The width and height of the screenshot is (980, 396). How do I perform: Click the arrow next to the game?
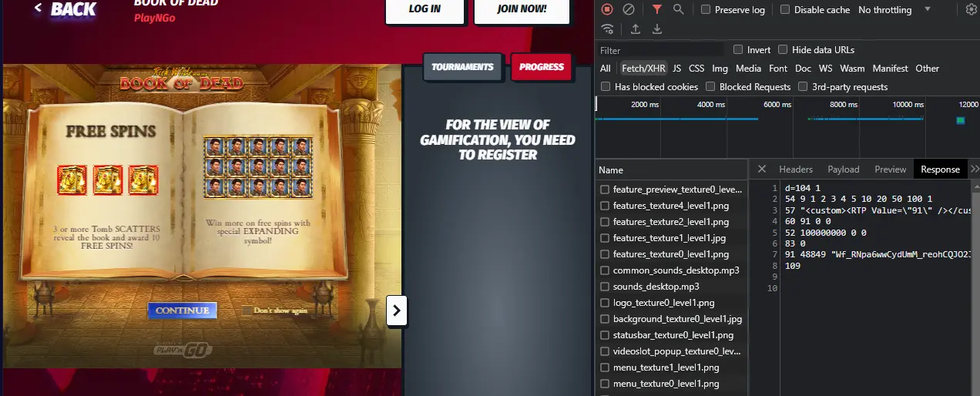click(396, 310)
